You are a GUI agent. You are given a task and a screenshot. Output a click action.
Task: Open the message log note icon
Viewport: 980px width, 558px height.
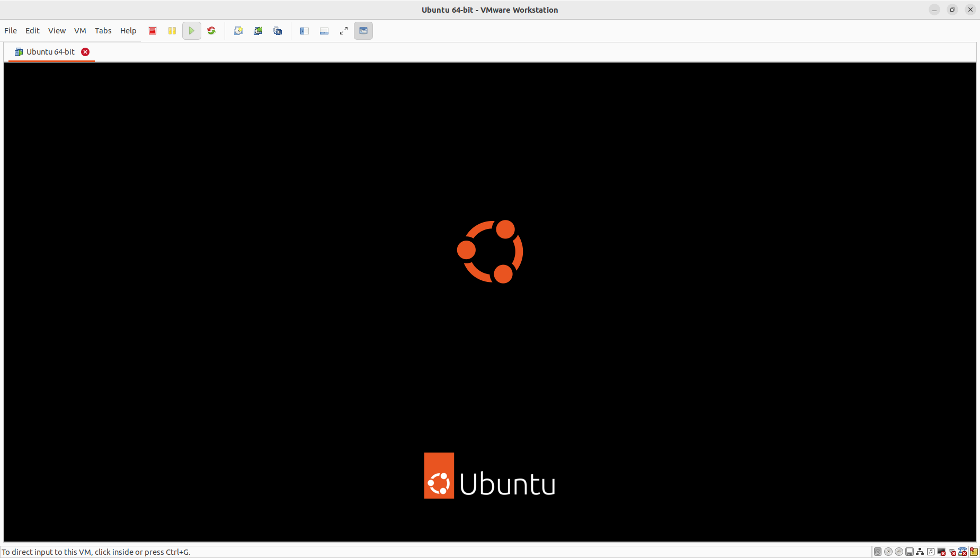(x=974, y=552)
